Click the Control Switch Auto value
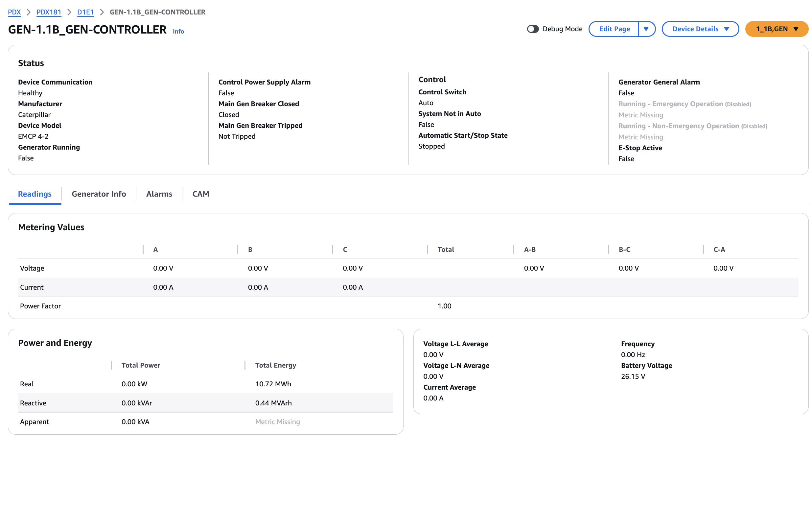 [426, 103]
